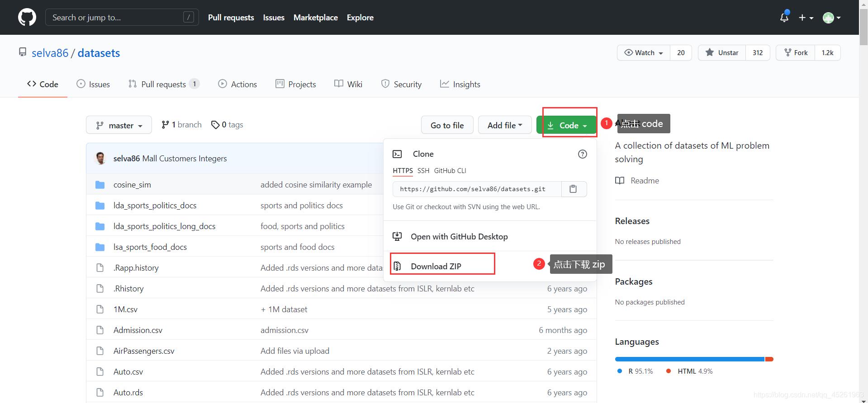Switch to the Issues repository tab
The height and width of the screenshot is (403, 868).
point(93,84)
